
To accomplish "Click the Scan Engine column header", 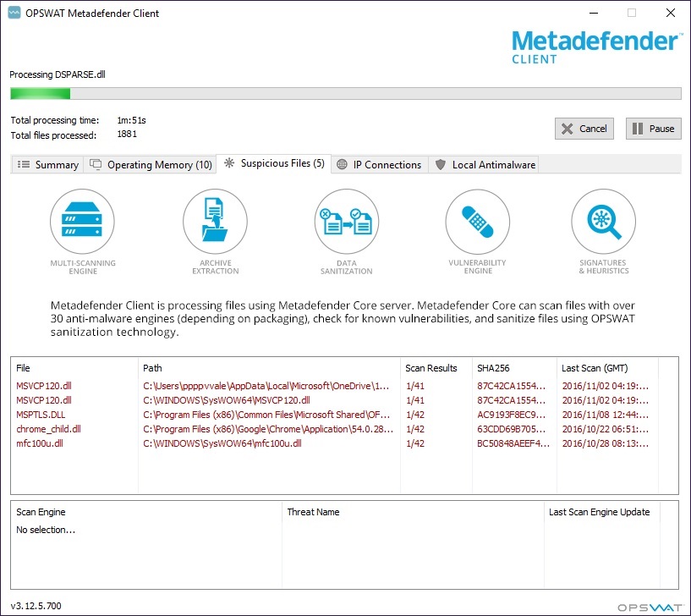I will pyautogui.click(x=146, y=512).
